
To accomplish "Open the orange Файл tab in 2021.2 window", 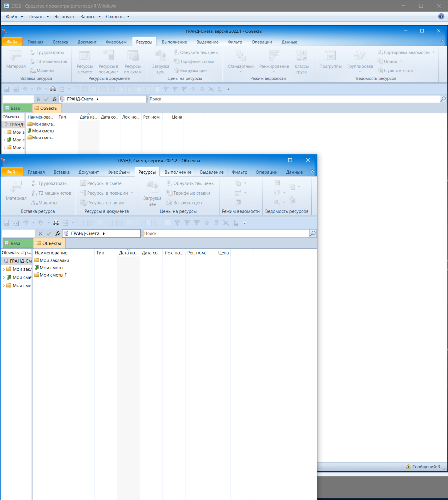I will (12, 172).
